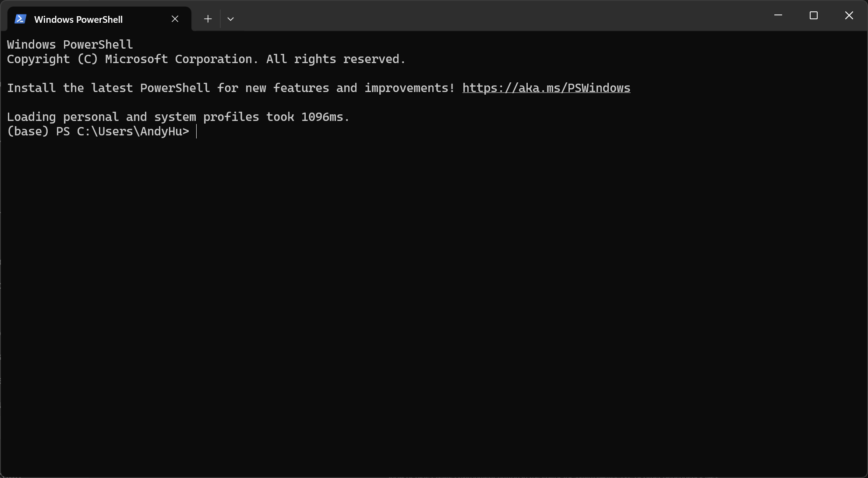Image resolution: width=868 pixels, height=478 pixels.
Task: Close the terminal window
Action: point(849,15)
